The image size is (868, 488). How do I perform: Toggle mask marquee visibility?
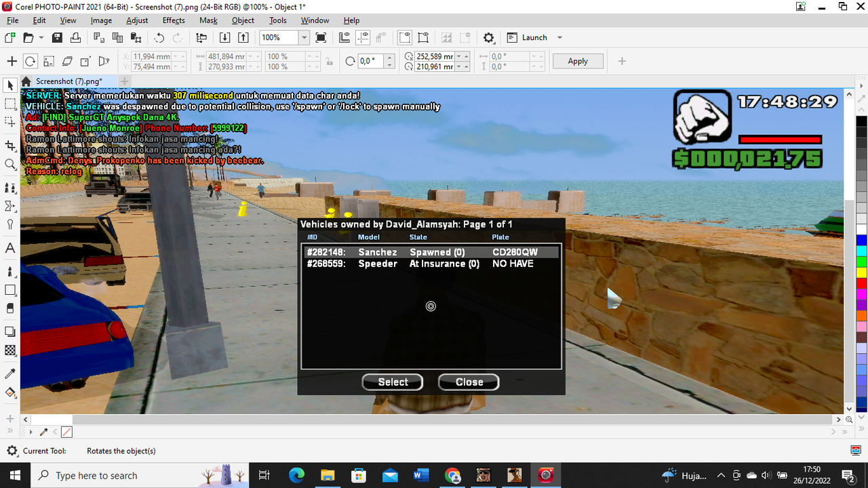point(405,38)
